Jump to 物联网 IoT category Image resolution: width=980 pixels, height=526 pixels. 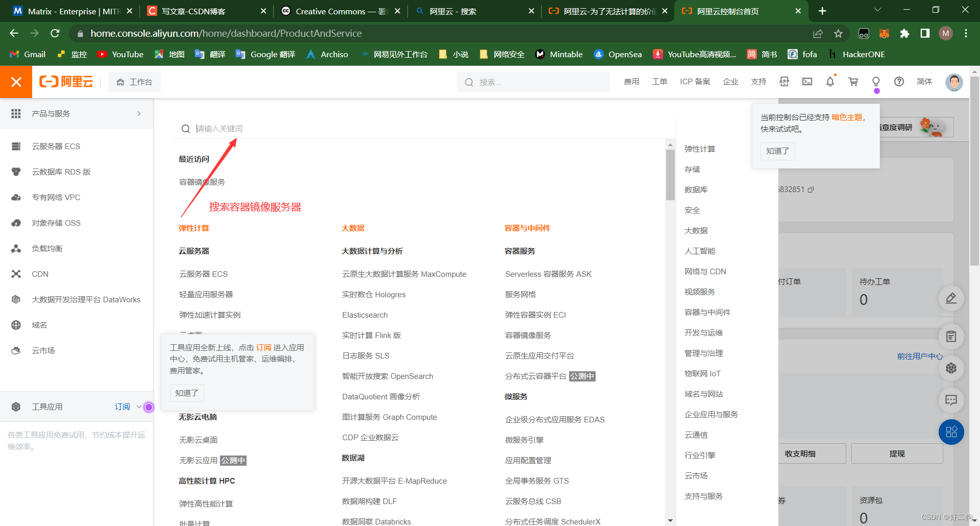tap(702, 374)
